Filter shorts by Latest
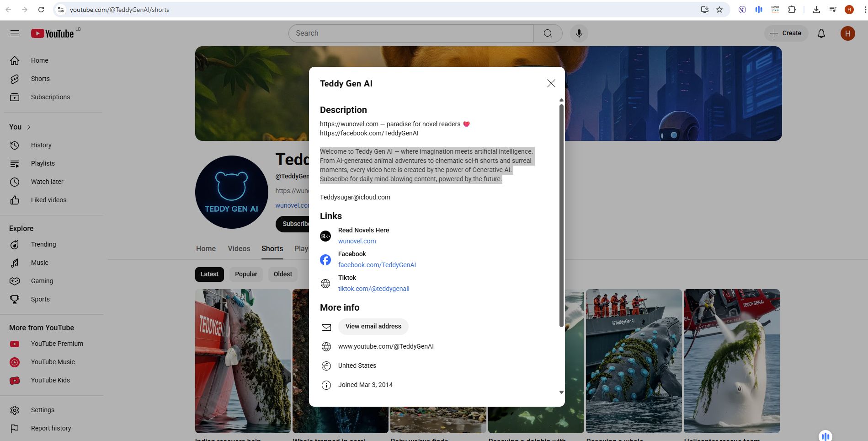Image resolution: width=868 pixels, height=441 pixels. click(209, 274)
